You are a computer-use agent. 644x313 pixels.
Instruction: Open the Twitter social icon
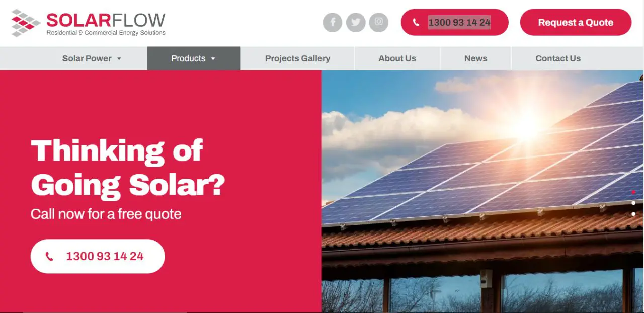[x=356, y=22]
